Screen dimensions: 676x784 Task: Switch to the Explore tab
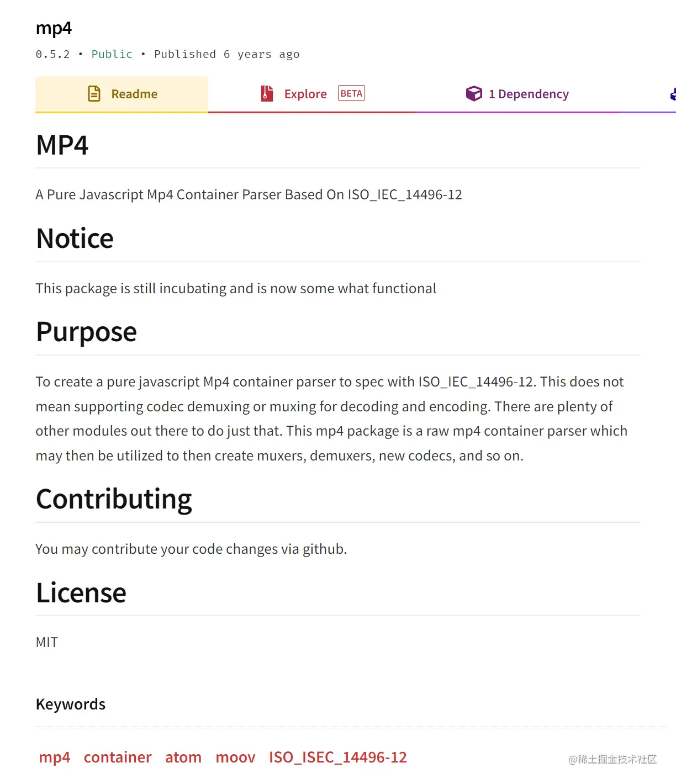click(311, 94)
